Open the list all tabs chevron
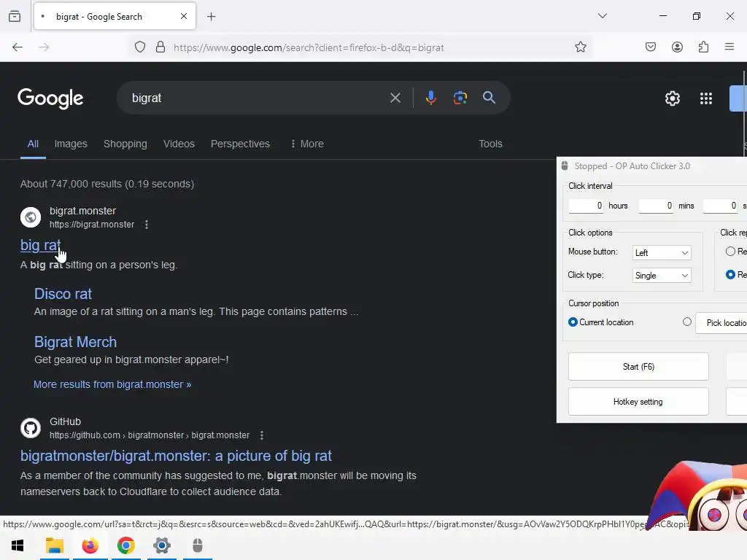Image resolution: width=747 pixels, height=560 pixels. pyautogui.click(x=603, y=16)
